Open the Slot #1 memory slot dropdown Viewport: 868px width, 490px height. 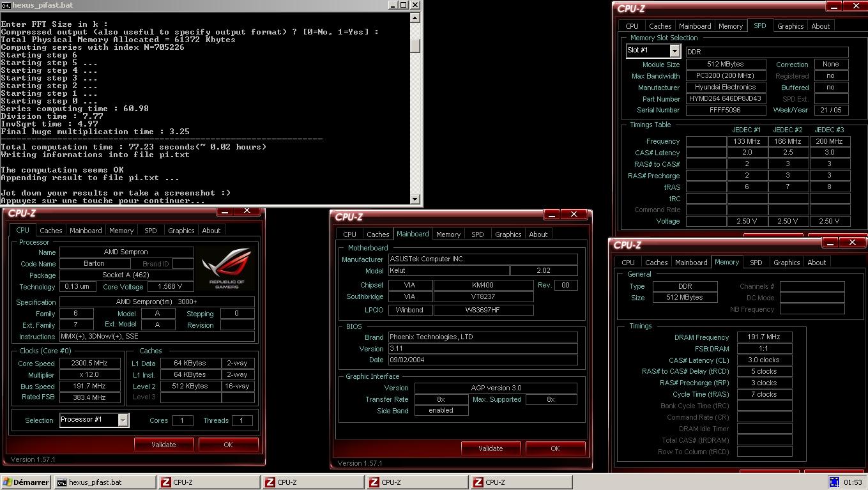tap(674, 50)
